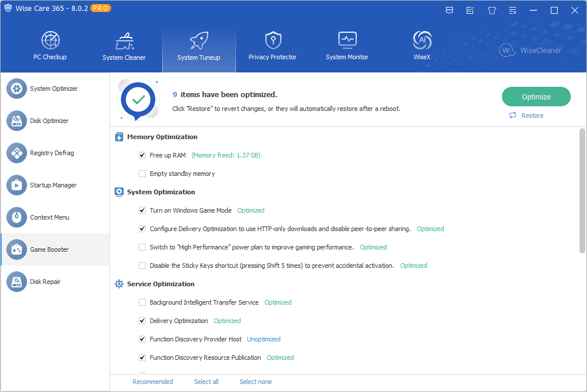The height and width of the screenshot is (392, 587).
Task: Switch to System Cleaner tab label
Action: pos(124,57)
